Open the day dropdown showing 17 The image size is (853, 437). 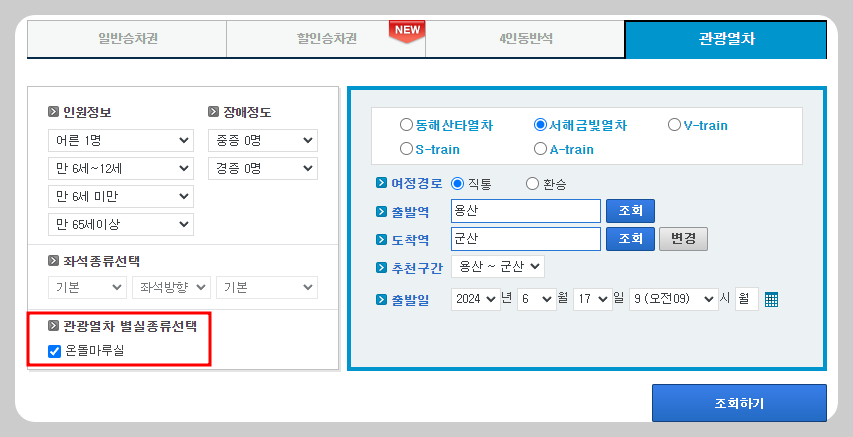(x=593, y=299)
